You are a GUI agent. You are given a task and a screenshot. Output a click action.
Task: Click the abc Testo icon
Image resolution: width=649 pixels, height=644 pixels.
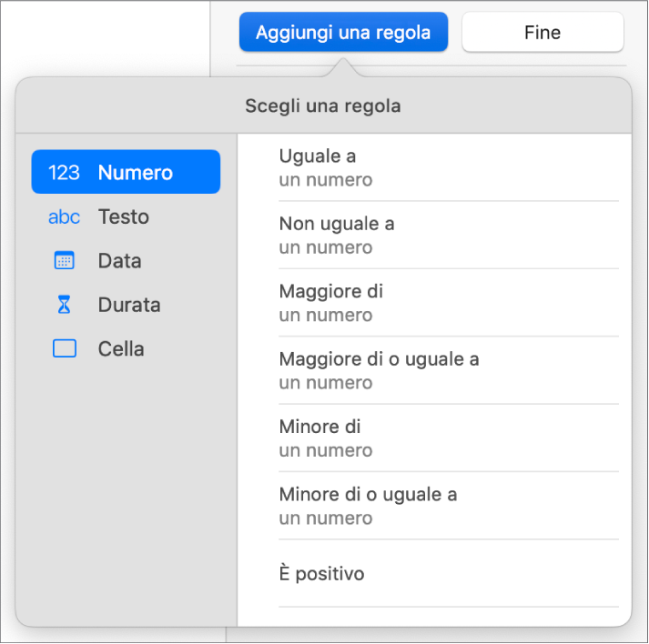tap(64, 217)
